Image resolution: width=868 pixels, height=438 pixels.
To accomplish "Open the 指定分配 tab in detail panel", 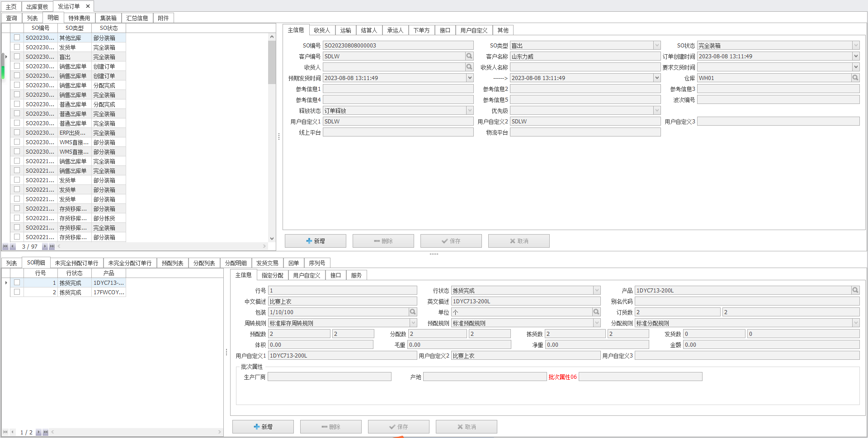I will [272, 275].
